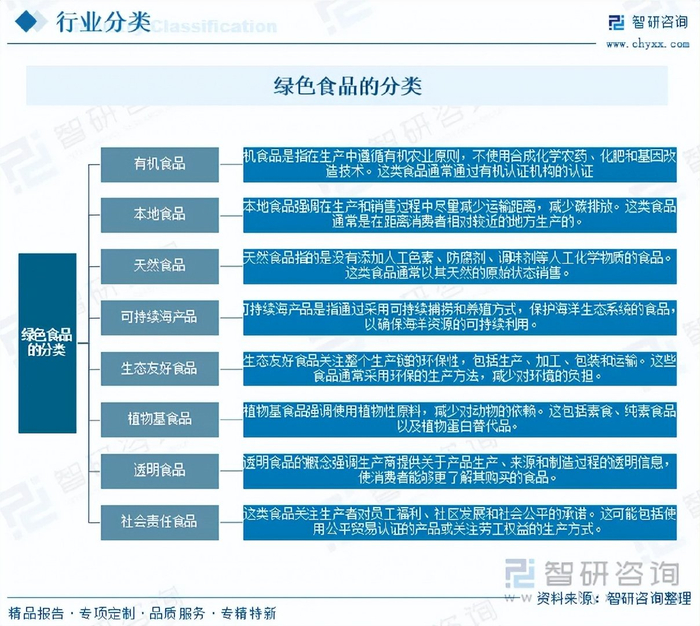Viewport: 700px width, 626px height.
Task: Select the 植物基食品 category box
Action: 159,419
